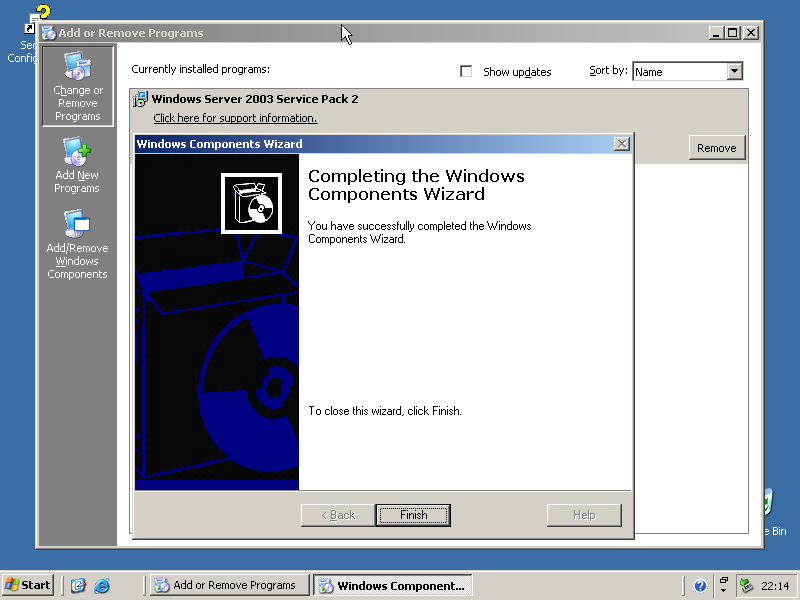Viewport: 800px width, 600px height.
Task: Click the security/update icon in system tray
Action: point(746,586)
